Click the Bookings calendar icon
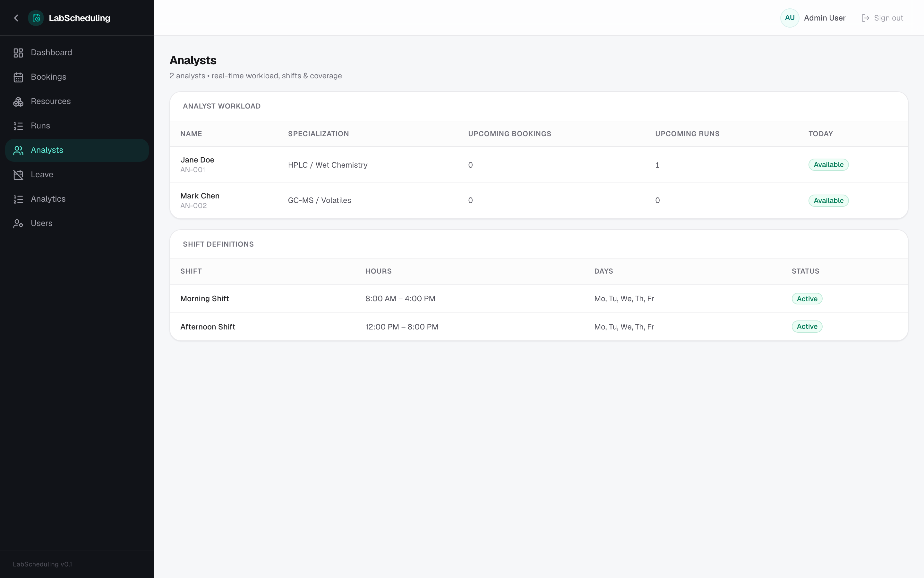The image size is (924, 578). 18,77
